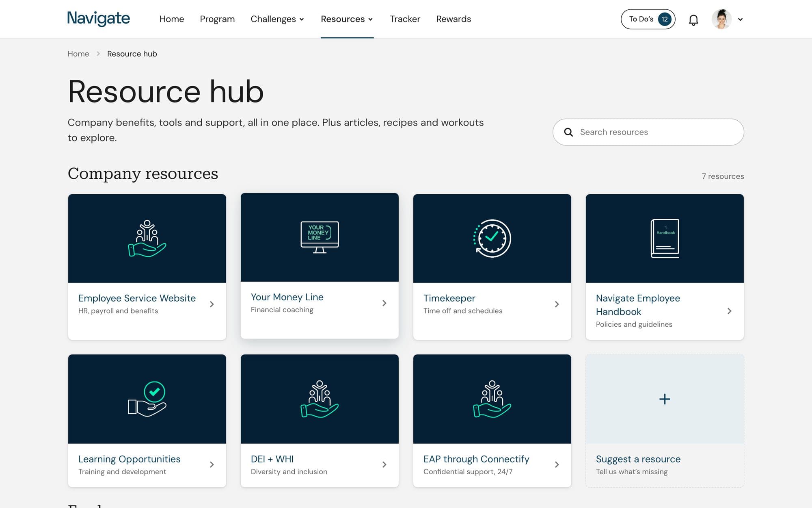The width and height of the screenshot is (812, 508).
Task: Click the user profile avatar
Action: click(x=721, y=19)
